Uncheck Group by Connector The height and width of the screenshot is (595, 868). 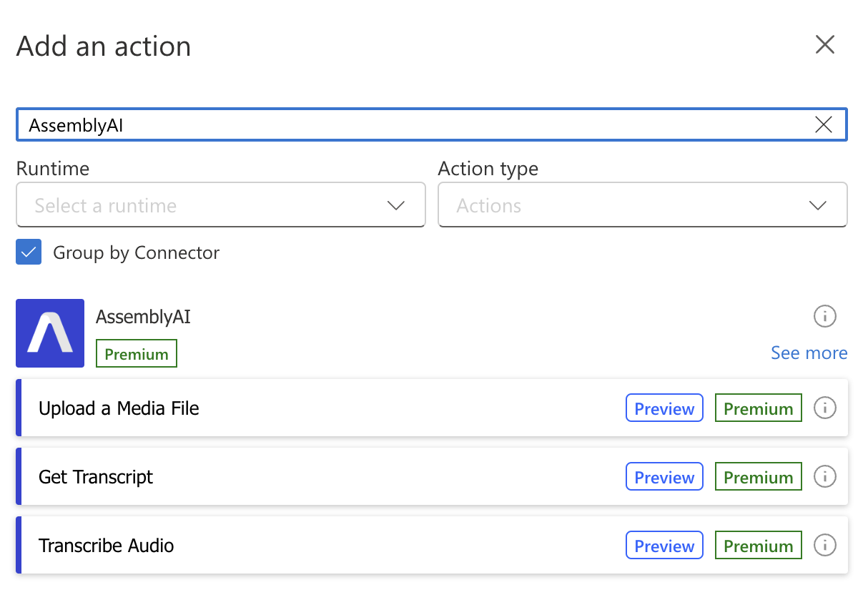[29, 252]
